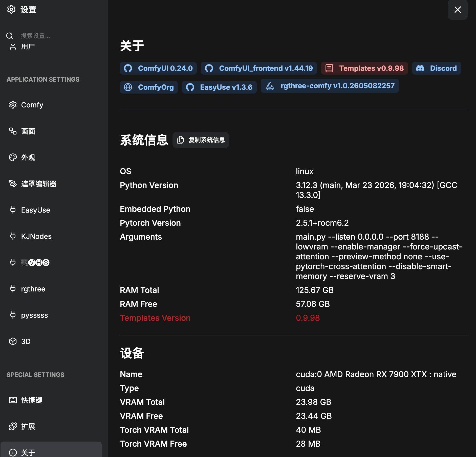476x457 pixels.
Task: Click the palette icon beside 外观
Action: [13, 157]
